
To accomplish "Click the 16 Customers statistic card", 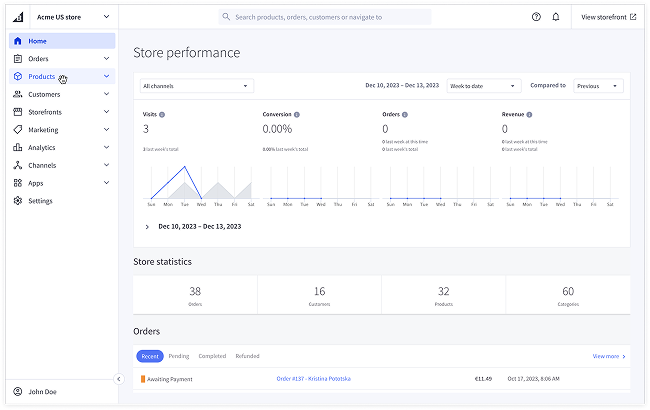I will (319, 295).
